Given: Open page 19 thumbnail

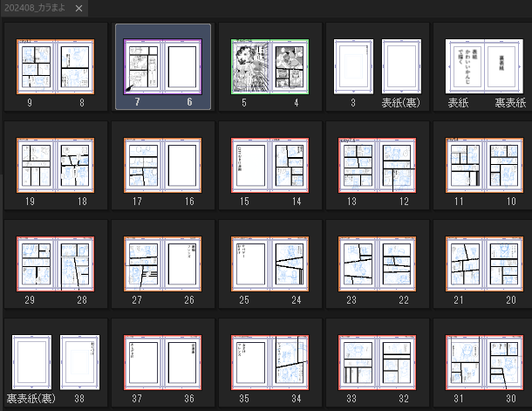Looking at the screenshot, I should coord(36,165).
